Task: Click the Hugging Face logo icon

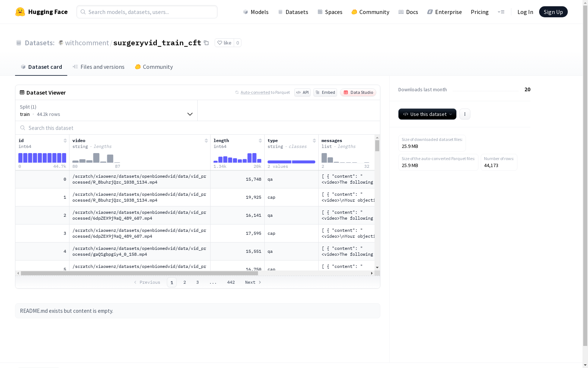Action: point(20,12)
